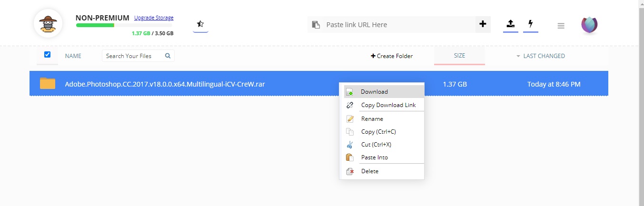This screenshot has width=644, height=206.
Task: Click the green storage usage progress bar
Action: point(124,25)
